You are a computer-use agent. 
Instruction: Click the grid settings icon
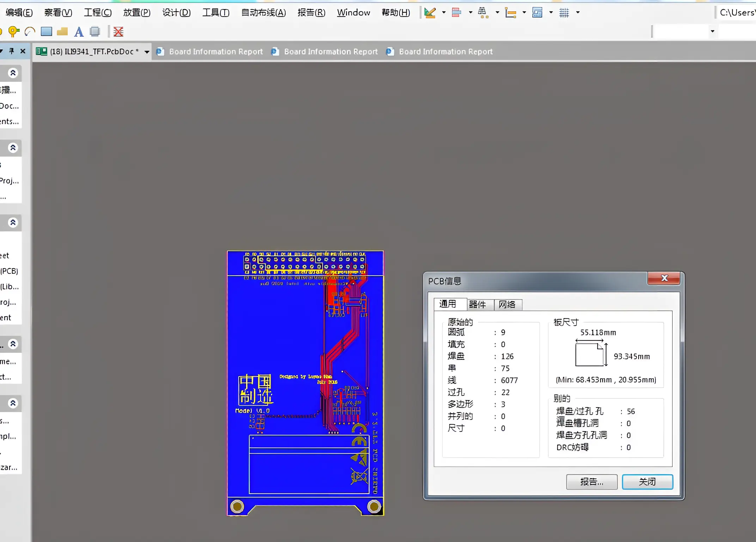click(564, 13)
